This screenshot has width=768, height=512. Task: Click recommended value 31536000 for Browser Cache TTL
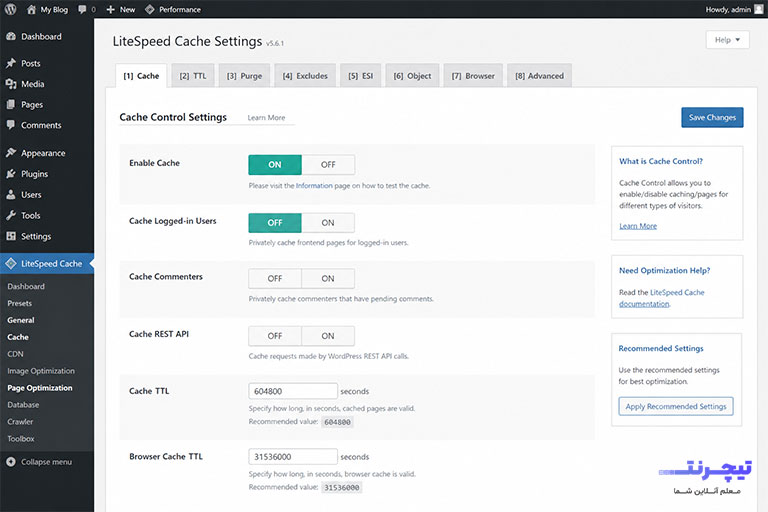(341, 488)
